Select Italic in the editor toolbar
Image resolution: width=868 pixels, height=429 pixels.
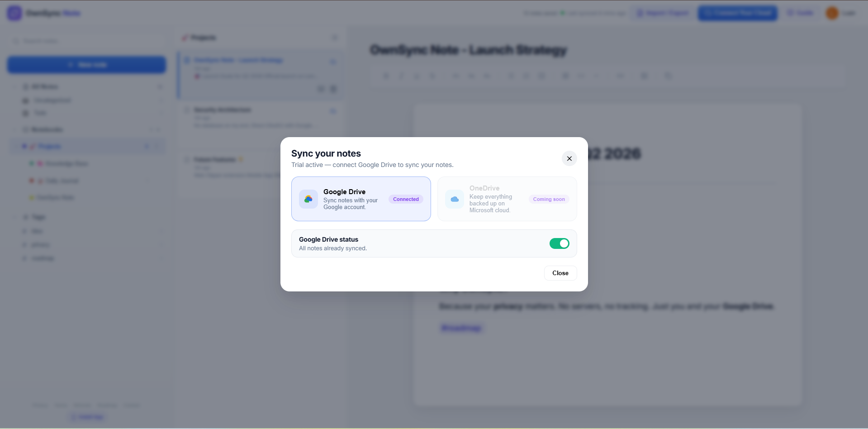pyautogui.click(x=401, y=76)
